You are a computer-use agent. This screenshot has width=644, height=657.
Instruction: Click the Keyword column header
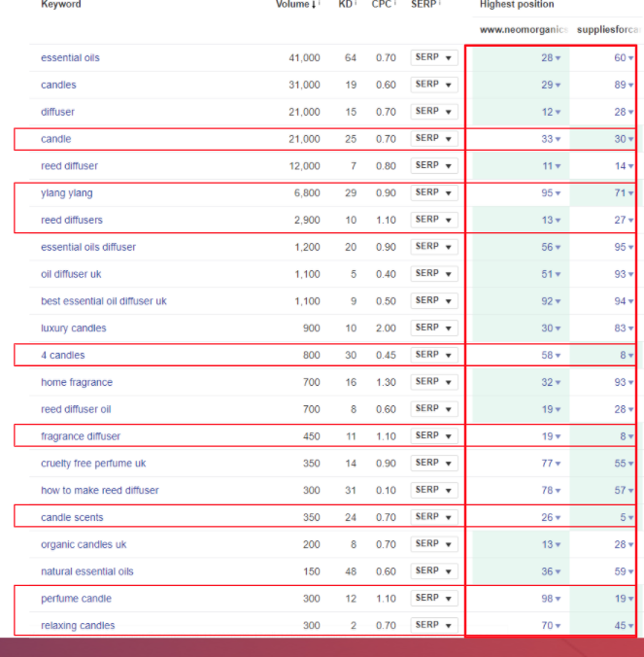click(x=61, y=4)
